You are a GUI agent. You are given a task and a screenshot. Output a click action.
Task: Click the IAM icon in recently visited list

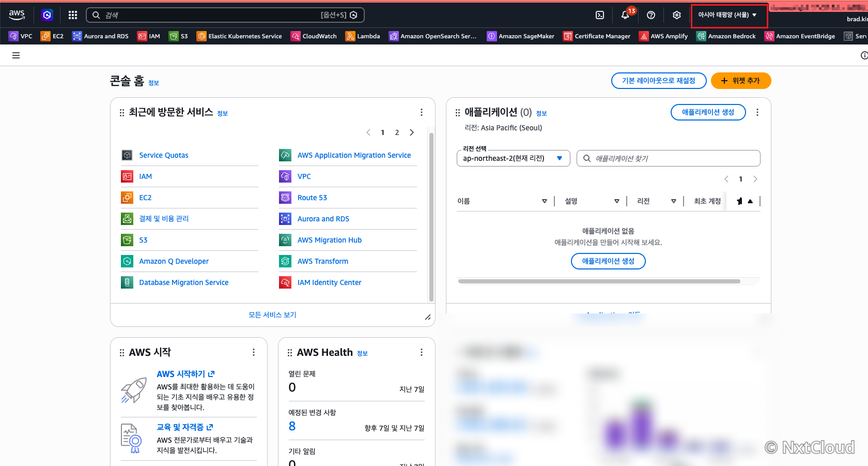[127, 176]
